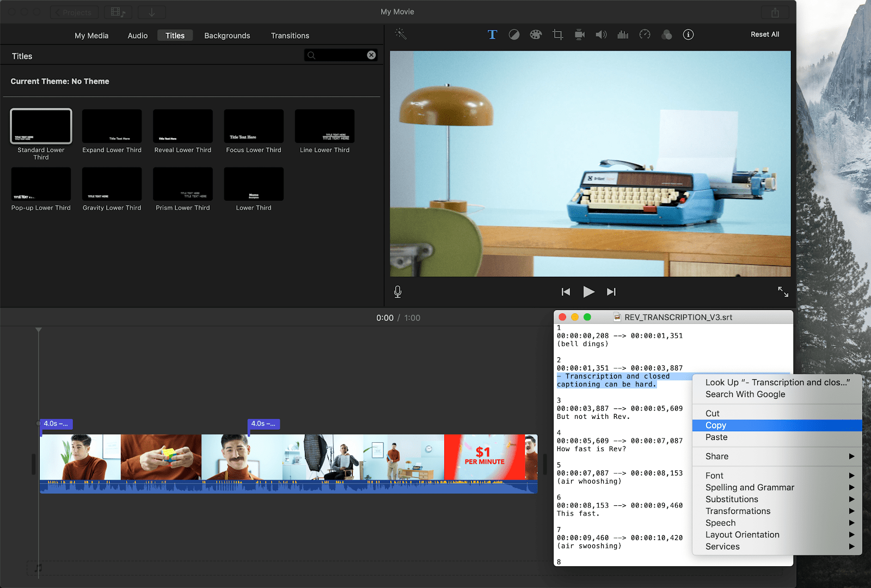This screenshot has height=588, width=871.
Task: Select the Focus Lower Third title
Action: [x=254, y=126]
